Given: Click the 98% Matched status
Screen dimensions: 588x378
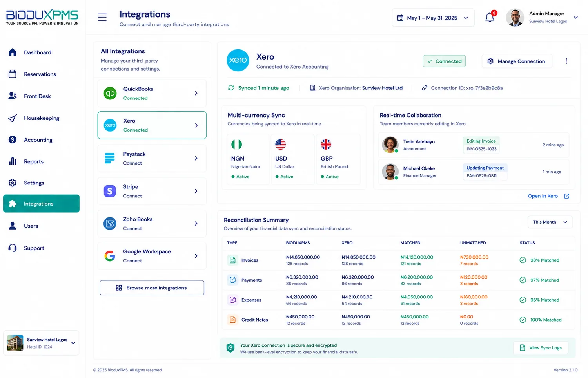Looking at the screenshot, I should [539, 260].
